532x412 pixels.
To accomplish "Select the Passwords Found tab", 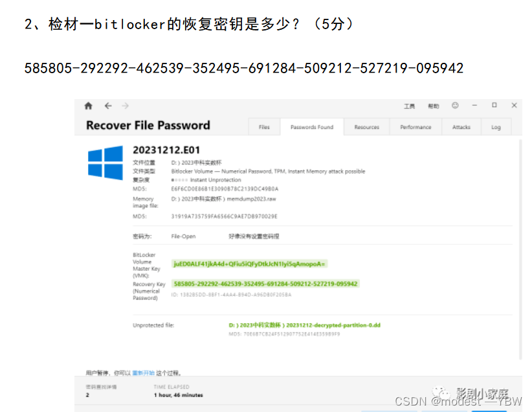I will (x=312, y=127).
